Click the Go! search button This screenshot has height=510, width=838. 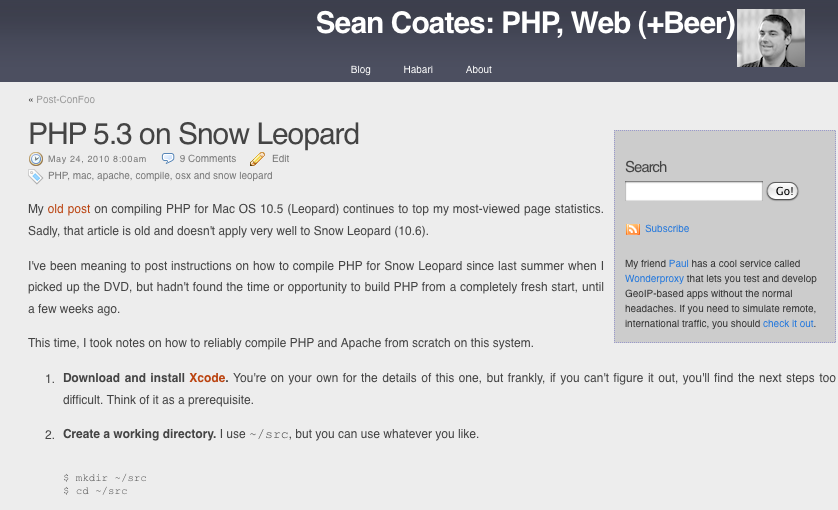(782, 191)
